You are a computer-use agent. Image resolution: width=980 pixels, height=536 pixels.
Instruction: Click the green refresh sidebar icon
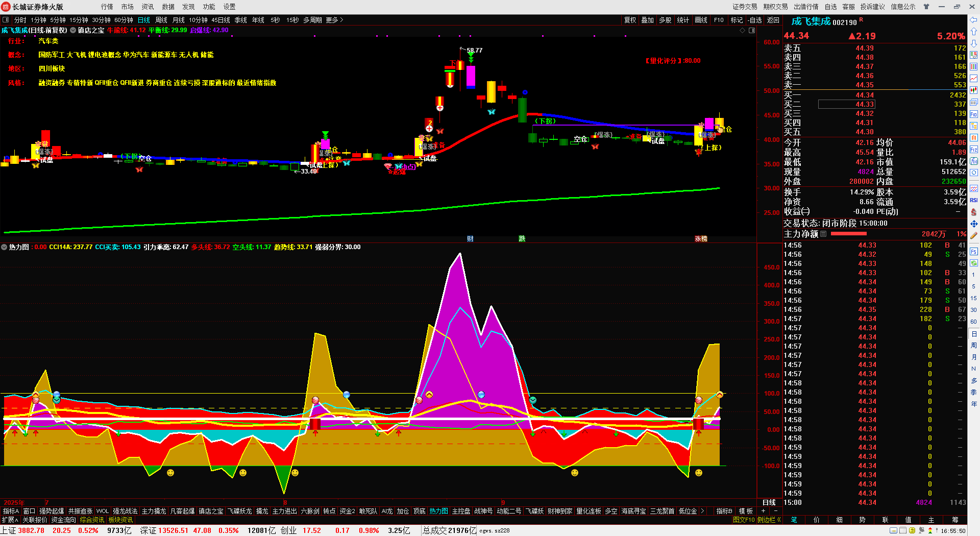pyautogui.click(x=974, y=263)
